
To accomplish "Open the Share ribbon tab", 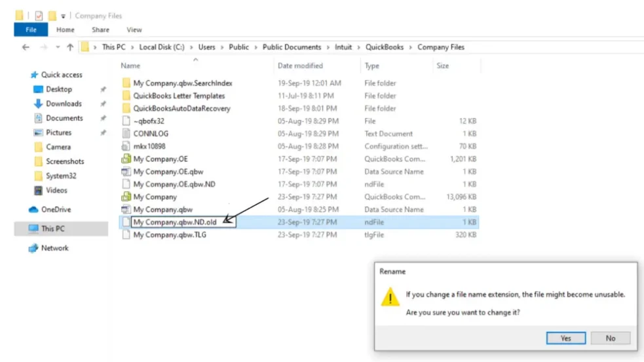I will pyautogui.click(x=100, y=29).
